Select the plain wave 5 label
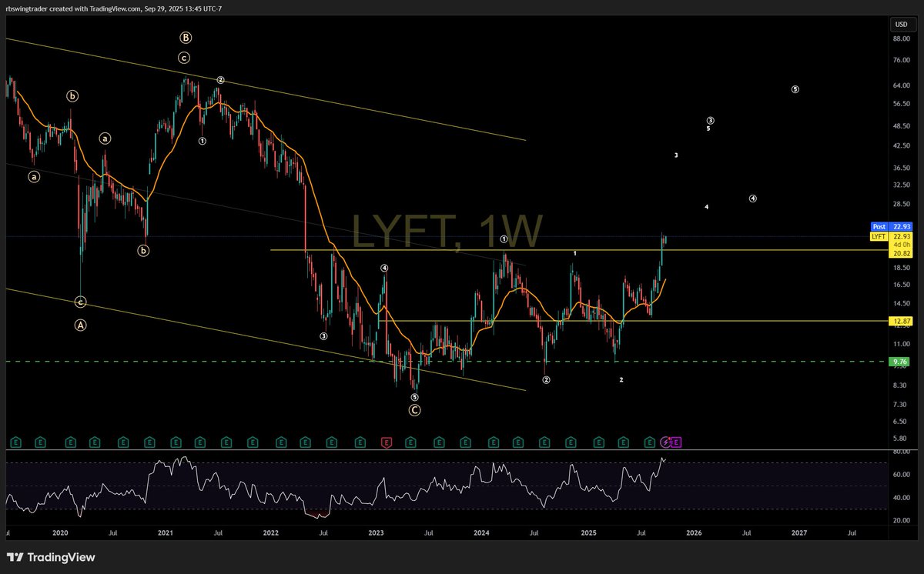924x574 pixels. 708,128
